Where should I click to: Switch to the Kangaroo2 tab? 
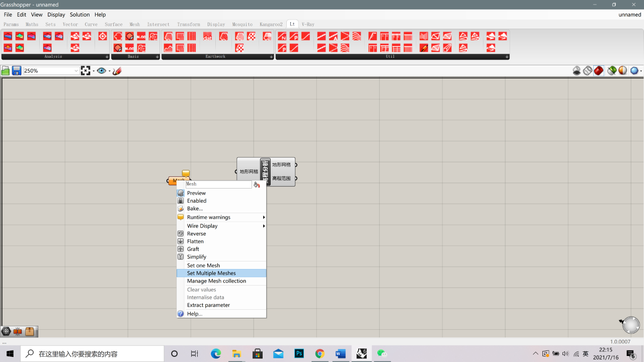[x=271, y=24]
